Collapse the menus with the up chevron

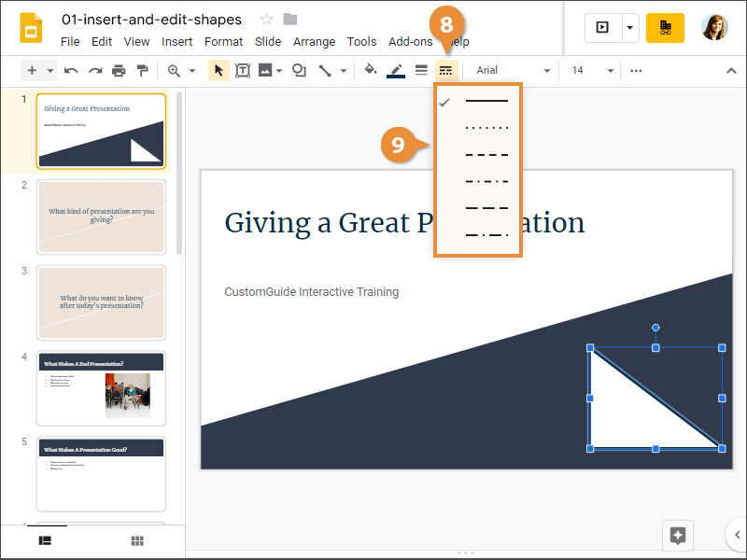tap(731, 71)
